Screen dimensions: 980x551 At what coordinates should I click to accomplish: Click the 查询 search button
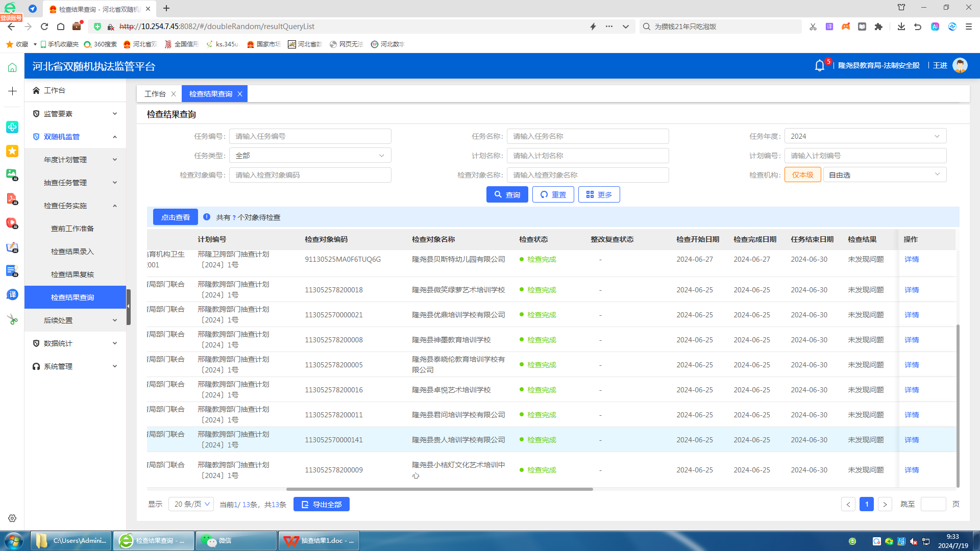507,194
